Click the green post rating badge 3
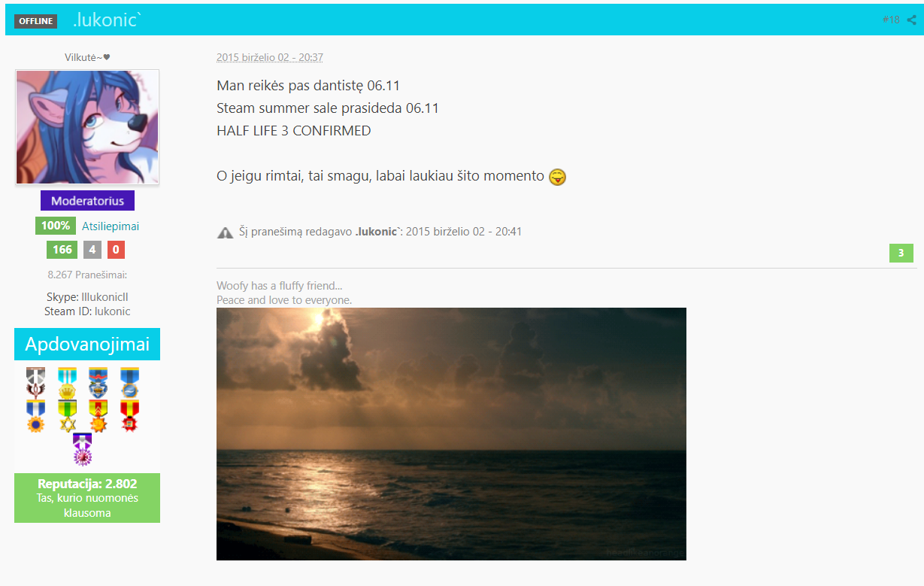The image size is (924, 586). 901,253
